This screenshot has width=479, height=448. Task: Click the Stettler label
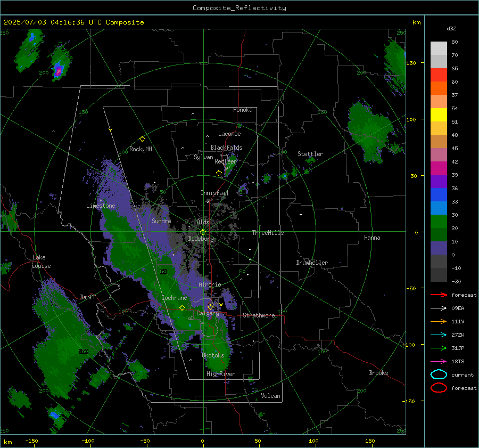click(310, 154)
